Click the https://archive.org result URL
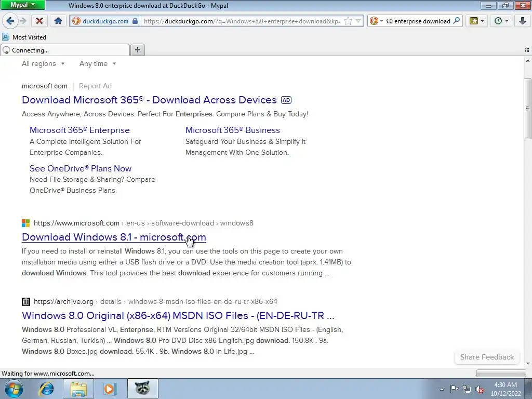The height and width of the screenshot is (399, 532). point(63,302)
